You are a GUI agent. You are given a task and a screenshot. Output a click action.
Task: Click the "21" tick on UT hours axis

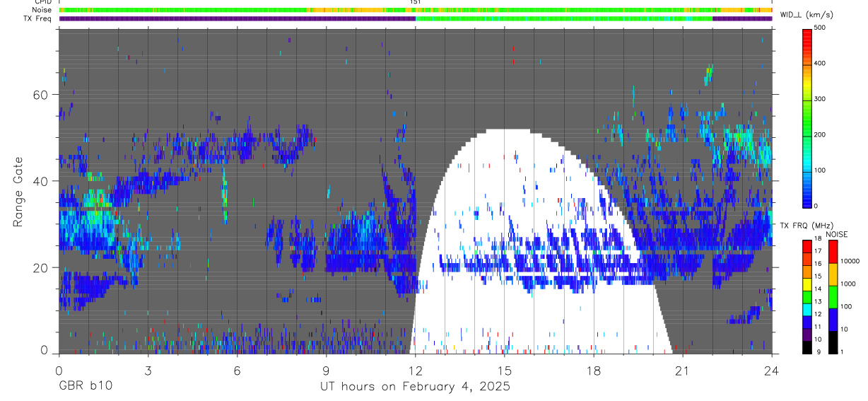[x=683, y=370]
